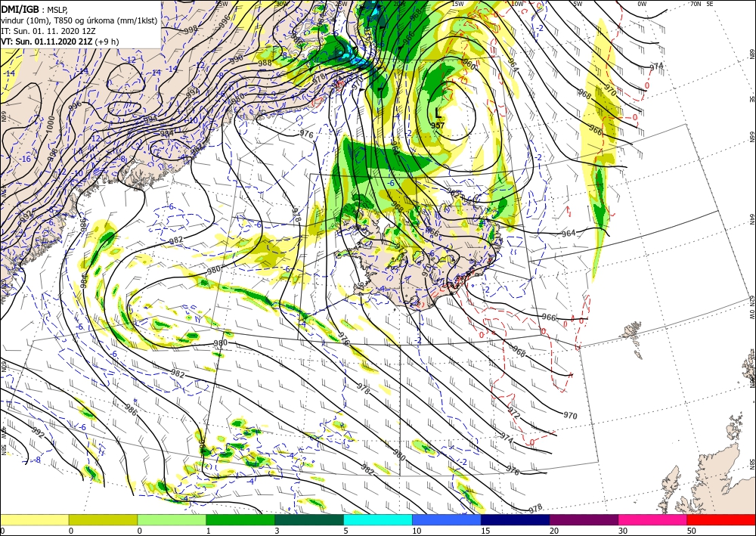Select the pink 30 mm legend swatch
Viewport: 756px width, 536px height.
coord(653,519)
